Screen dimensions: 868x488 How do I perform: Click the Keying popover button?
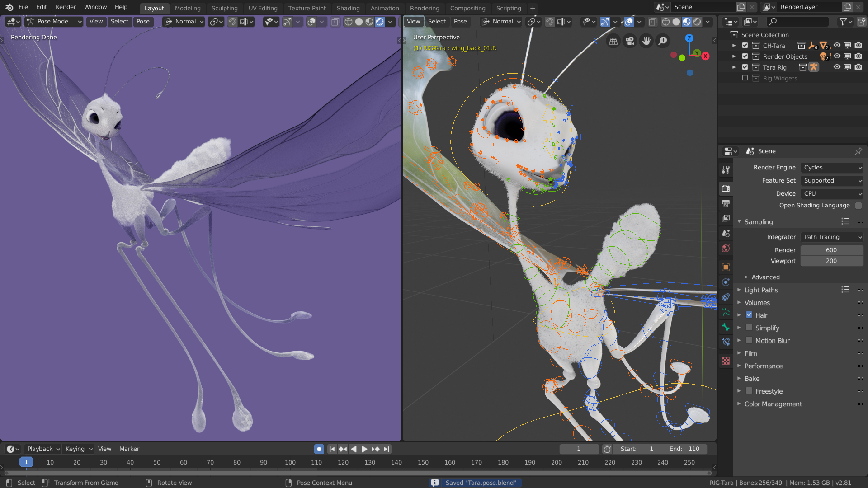pyautogui.click(x=78, y=449)
